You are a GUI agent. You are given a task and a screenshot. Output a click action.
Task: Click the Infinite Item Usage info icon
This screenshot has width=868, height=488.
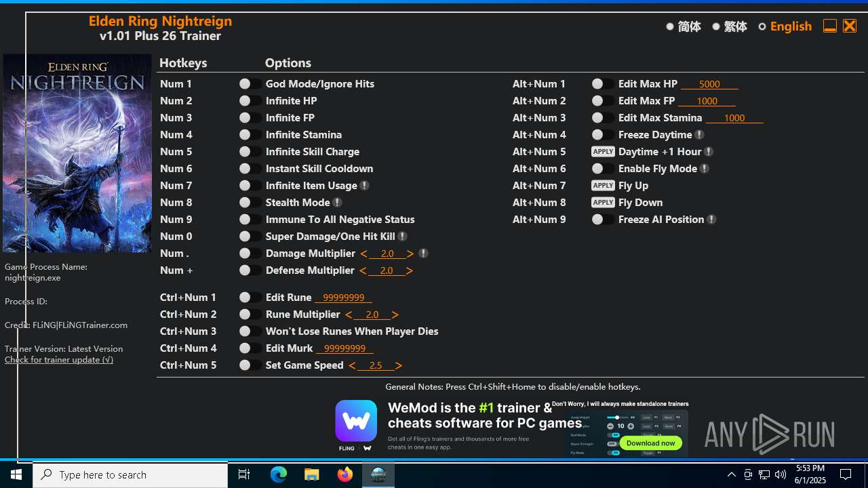coord(364,186)
